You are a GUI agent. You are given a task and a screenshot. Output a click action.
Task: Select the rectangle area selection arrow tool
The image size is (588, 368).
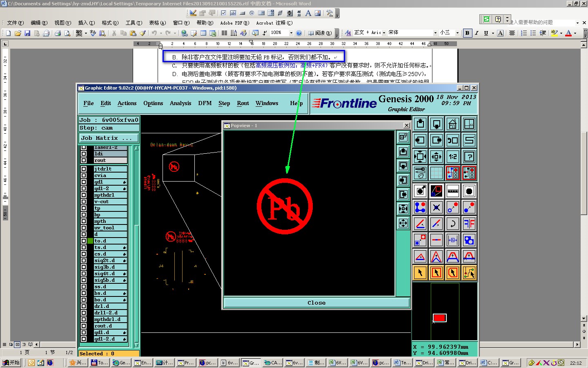437,273
